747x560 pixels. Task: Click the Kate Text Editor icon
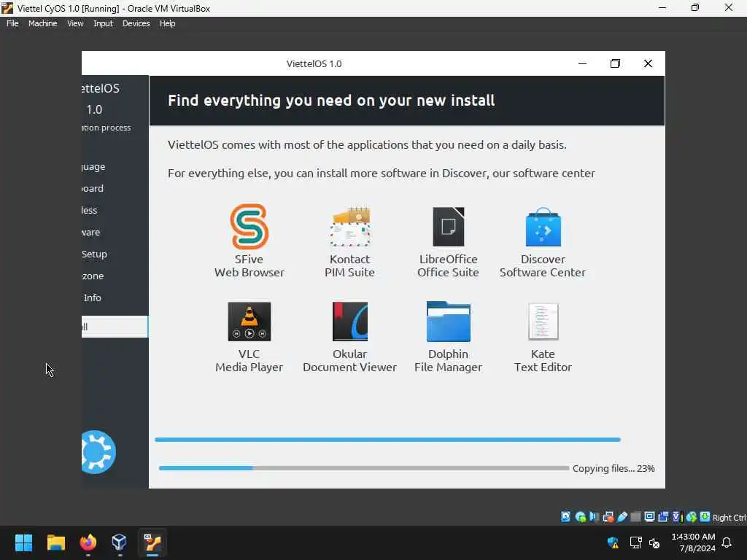coord(543,322)
